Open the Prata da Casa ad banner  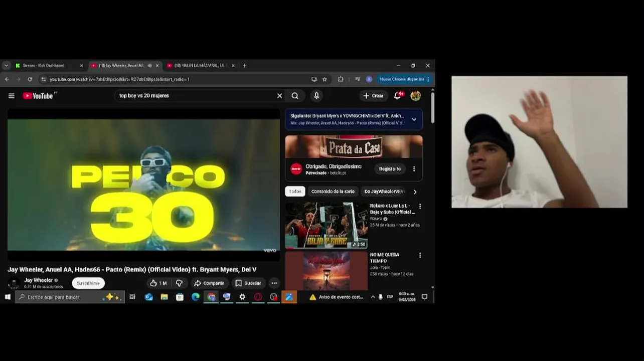tap(354, 146)
